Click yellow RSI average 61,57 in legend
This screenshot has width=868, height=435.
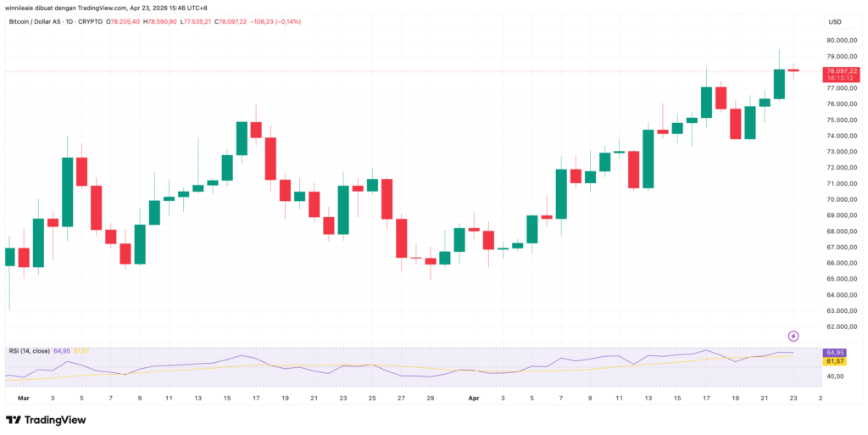coord(80,351)
